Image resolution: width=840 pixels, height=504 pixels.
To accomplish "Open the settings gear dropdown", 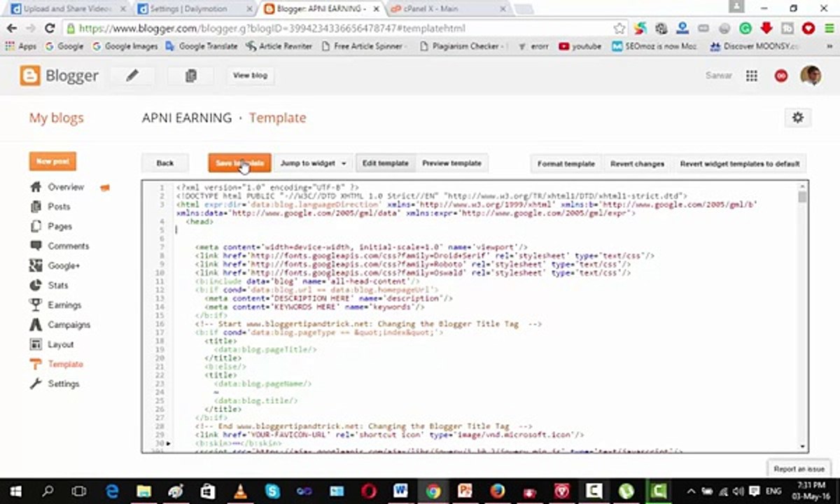I will 797,118.
